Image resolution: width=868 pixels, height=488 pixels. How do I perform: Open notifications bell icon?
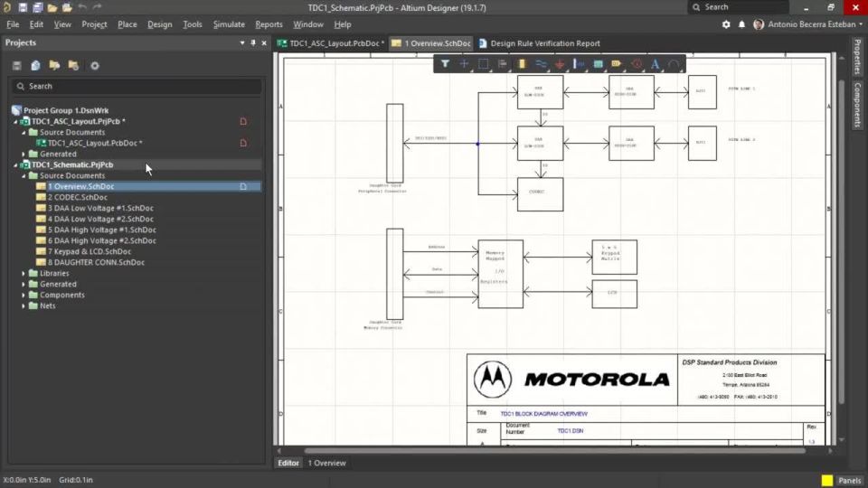pyautogui.click(x=741, y=24)
